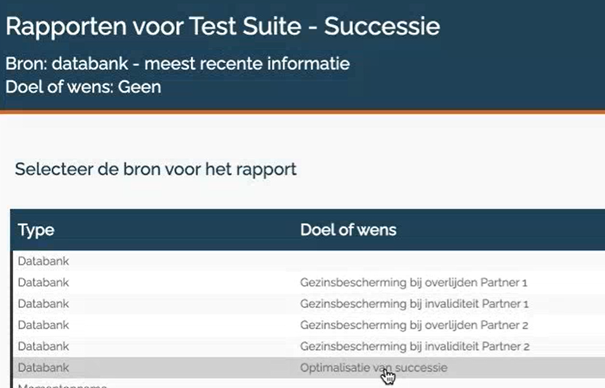Click the Doel of wens column header

(x=348, y=230)
